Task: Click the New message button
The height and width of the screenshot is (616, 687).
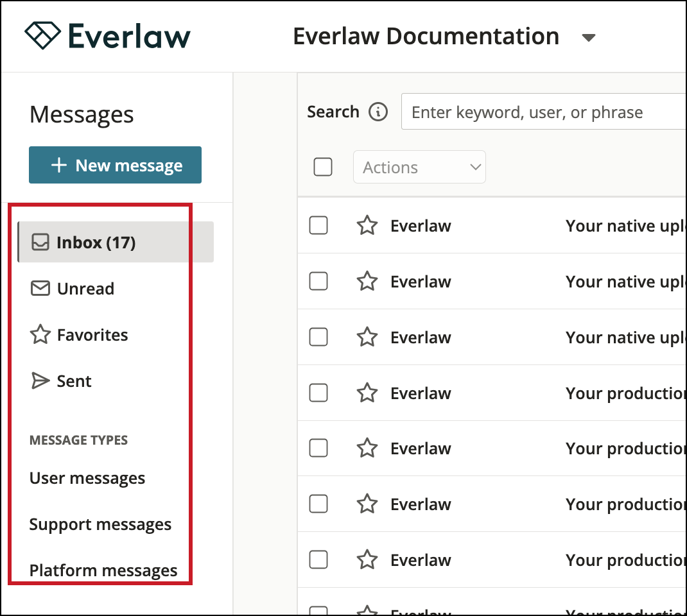Action: click(115, 165)
